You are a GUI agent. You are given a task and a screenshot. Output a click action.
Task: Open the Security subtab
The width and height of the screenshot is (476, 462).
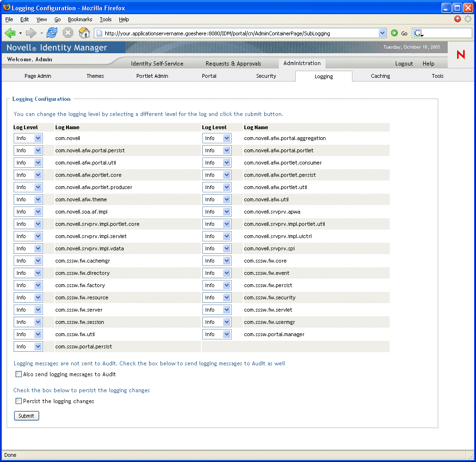point(266,76)
